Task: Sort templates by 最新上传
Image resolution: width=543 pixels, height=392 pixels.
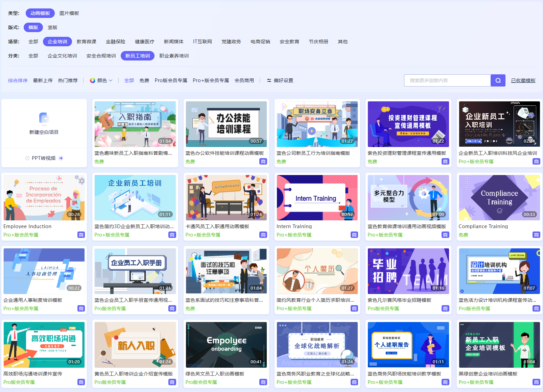Action: pyautogui.click(x=43, y=80)
